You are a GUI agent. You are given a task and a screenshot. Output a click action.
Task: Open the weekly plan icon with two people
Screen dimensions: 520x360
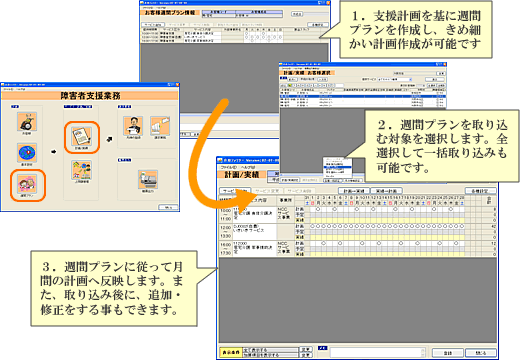tap(27, 184)
